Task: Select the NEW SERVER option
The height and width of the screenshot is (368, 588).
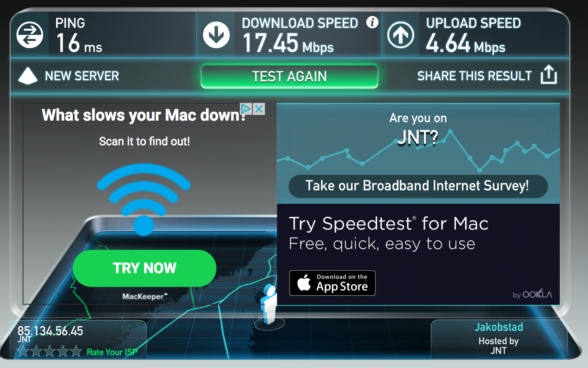Action: (82, 76)
